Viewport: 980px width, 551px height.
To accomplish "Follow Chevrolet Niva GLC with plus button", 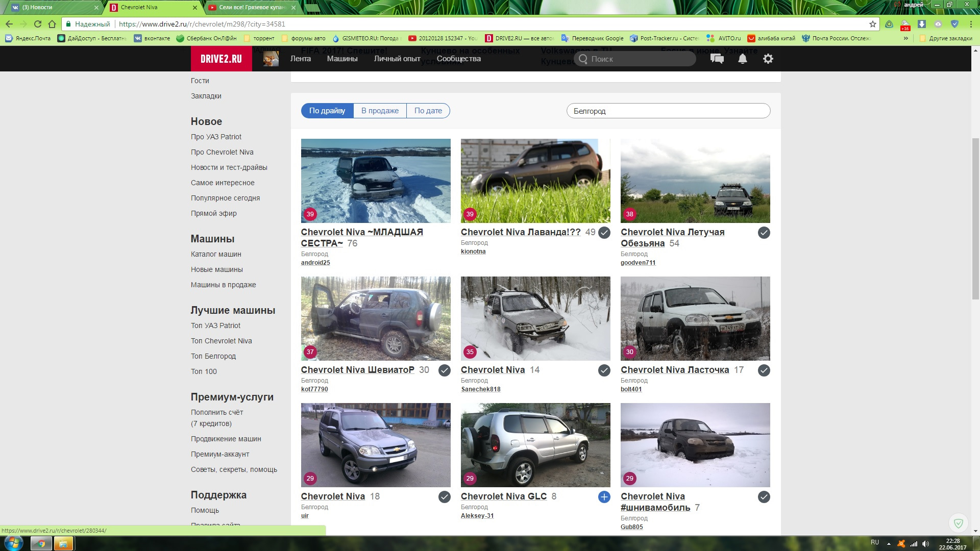I will pyautogui.click(x=604, y=497).
